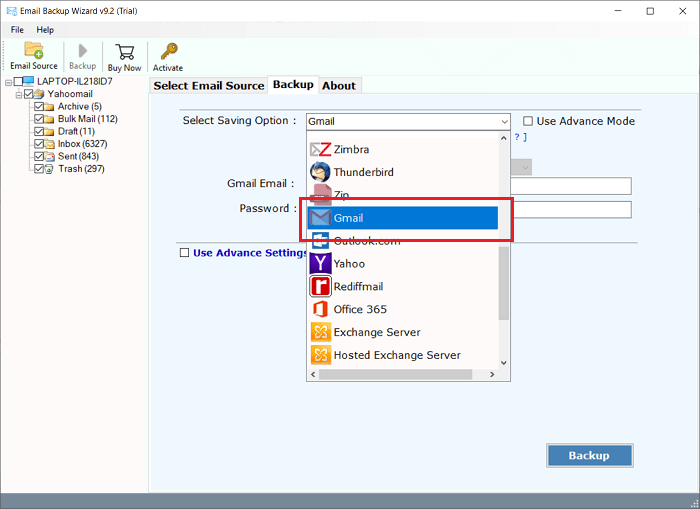Open Buy Now shopping cart icon
700x509 pixels.
click(125, 52)
